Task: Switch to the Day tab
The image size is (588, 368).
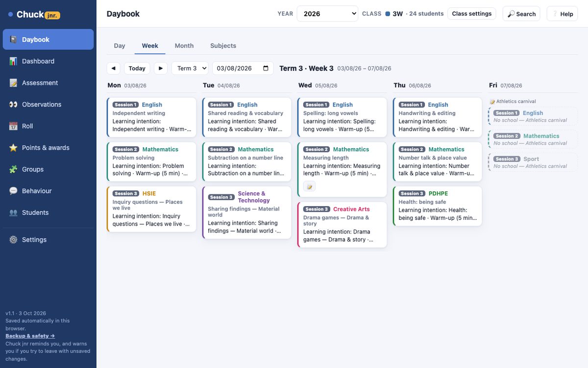Action: point(120,46)
